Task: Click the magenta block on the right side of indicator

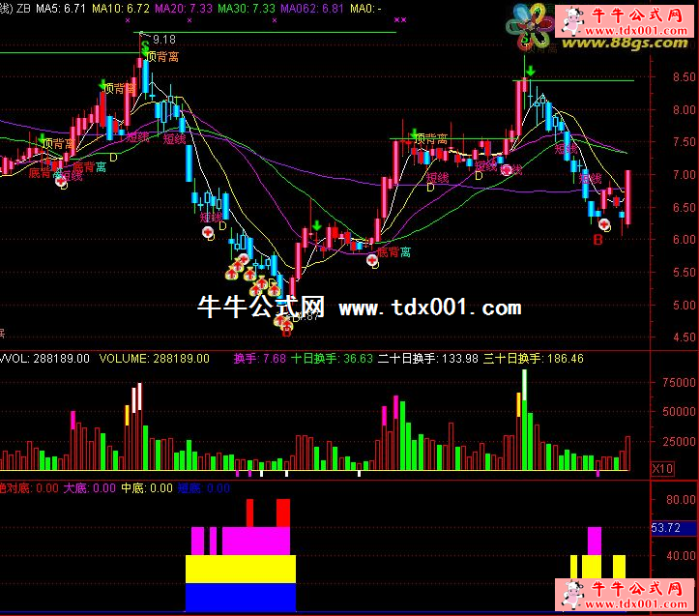Action: (595, 542)
